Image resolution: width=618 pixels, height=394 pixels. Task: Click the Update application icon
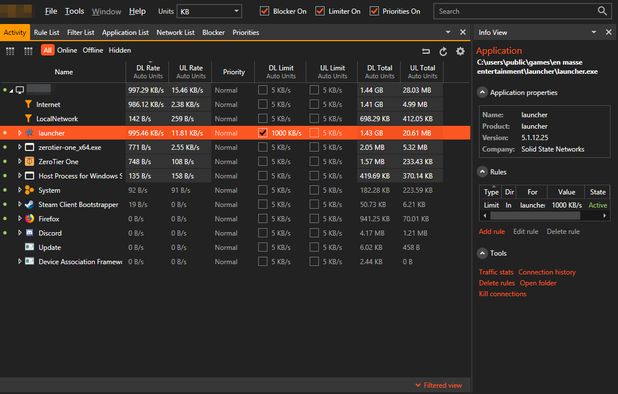[30, 247]
